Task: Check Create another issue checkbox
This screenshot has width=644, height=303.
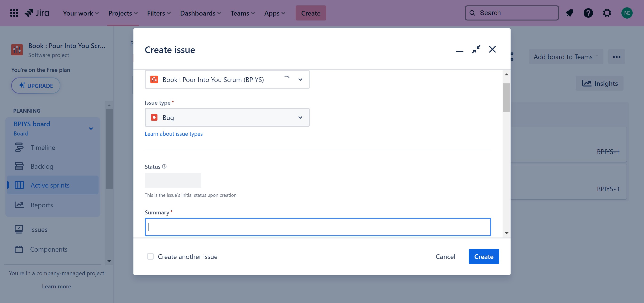Action: pyautogui.click(x=150, y=256)
